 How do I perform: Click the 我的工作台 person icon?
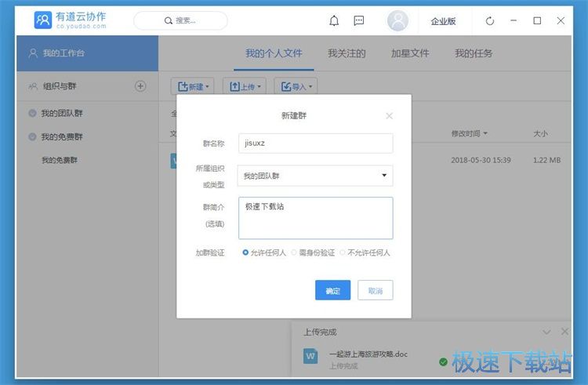33,53
